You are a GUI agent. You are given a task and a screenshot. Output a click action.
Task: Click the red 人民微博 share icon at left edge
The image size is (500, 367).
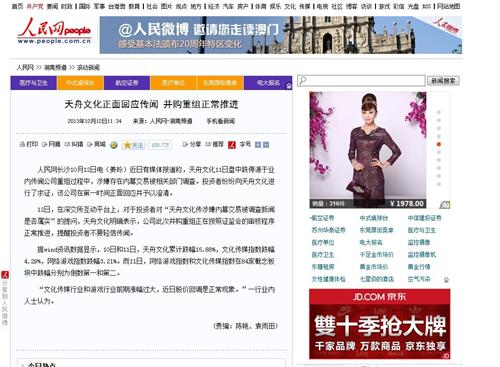pos(5,275)
